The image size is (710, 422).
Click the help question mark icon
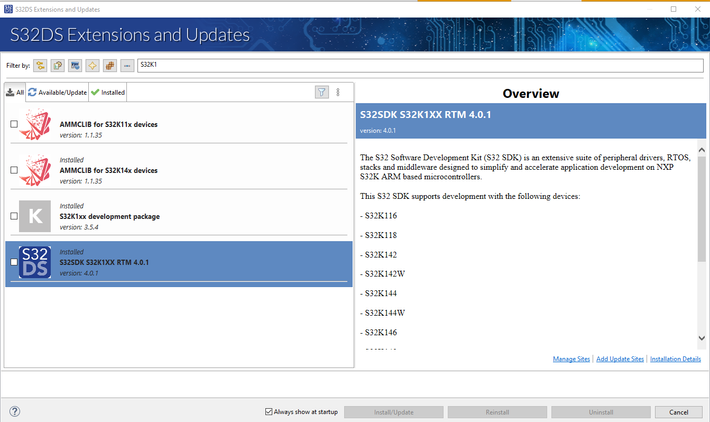click(x=14, y=411)
